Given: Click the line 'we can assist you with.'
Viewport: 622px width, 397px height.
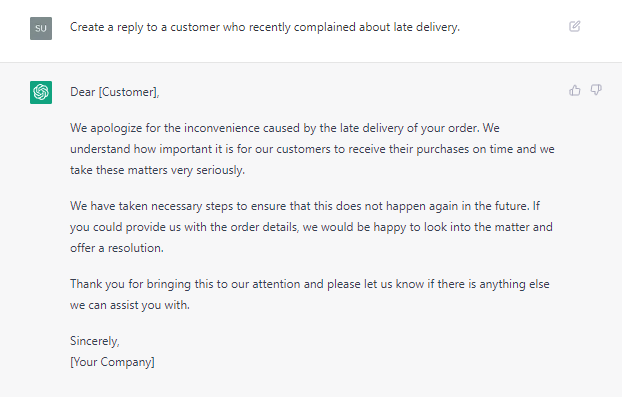Looking at the screenshot, I should (130, 305).
